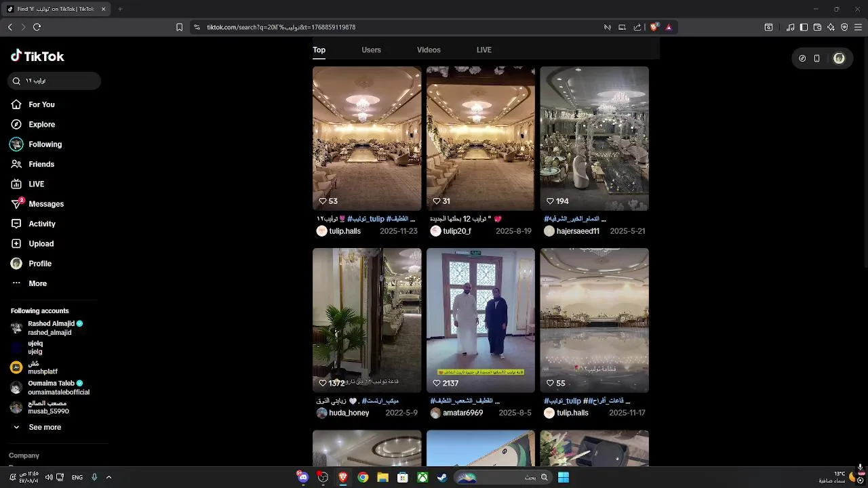
Task: Open video thumbnail with 1372 likes
Action: point(367,320)
